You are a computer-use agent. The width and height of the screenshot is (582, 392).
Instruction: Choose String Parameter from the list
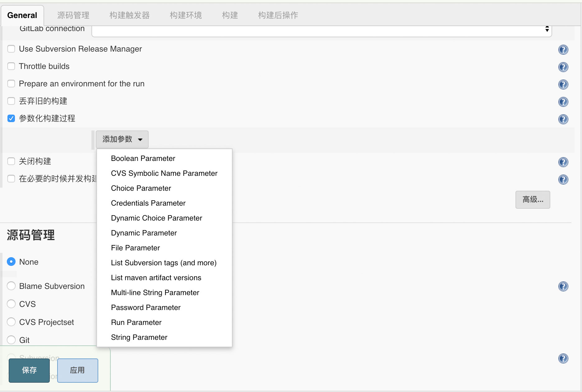point(139,337)
